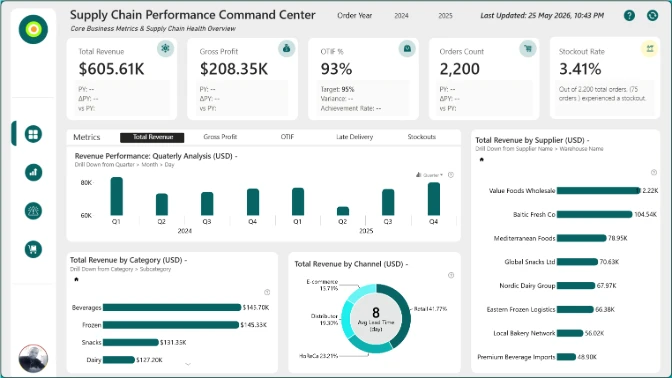Select the Dairy category bar
This screenshot has width=672, height=378.
pyautogui.click(x=119, y=360)
